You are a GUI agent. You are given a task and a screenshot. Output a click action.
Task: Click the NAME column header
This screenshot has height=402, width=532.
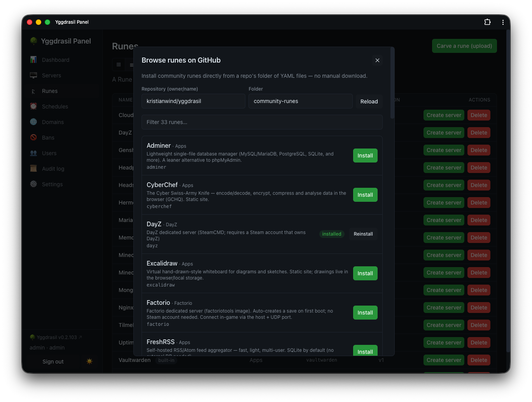click(x=126, y=100)
